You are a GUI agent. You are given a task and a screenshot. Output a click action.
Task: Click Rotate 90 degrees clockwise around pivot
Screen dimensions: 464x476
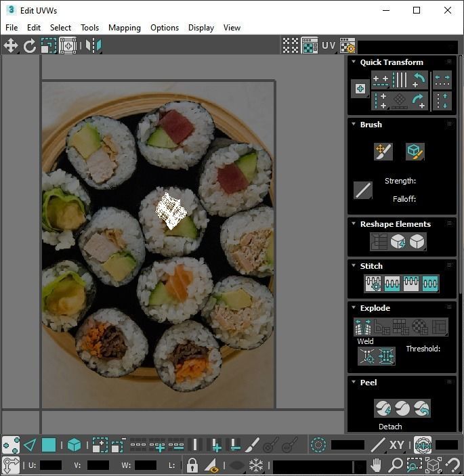pyautogui.click(x=419, y=101)
